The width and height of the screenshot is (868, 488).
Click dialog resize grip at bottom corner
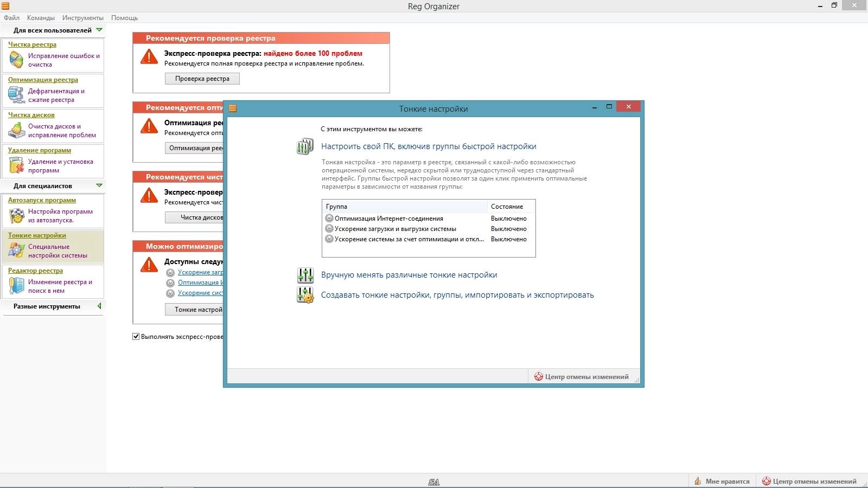(637, 380)
